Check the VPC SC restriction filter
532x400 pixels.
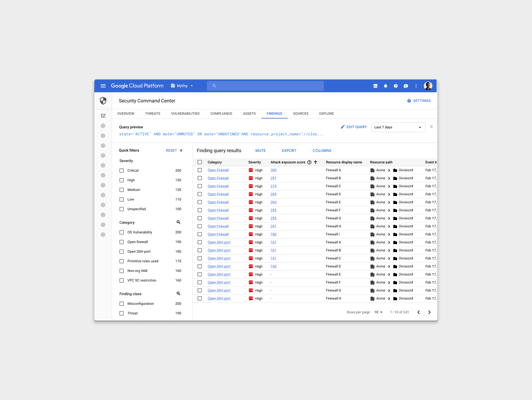coord(122,280)
